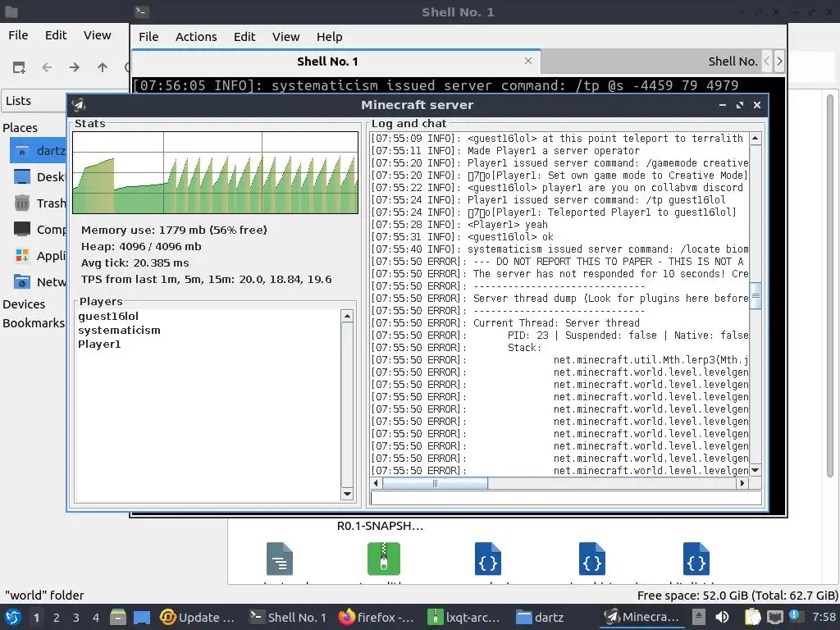Click the log horizontal scrollbar thumb
Image resolution: width=840 pixels, height=630 pixels.
point(435,483)
